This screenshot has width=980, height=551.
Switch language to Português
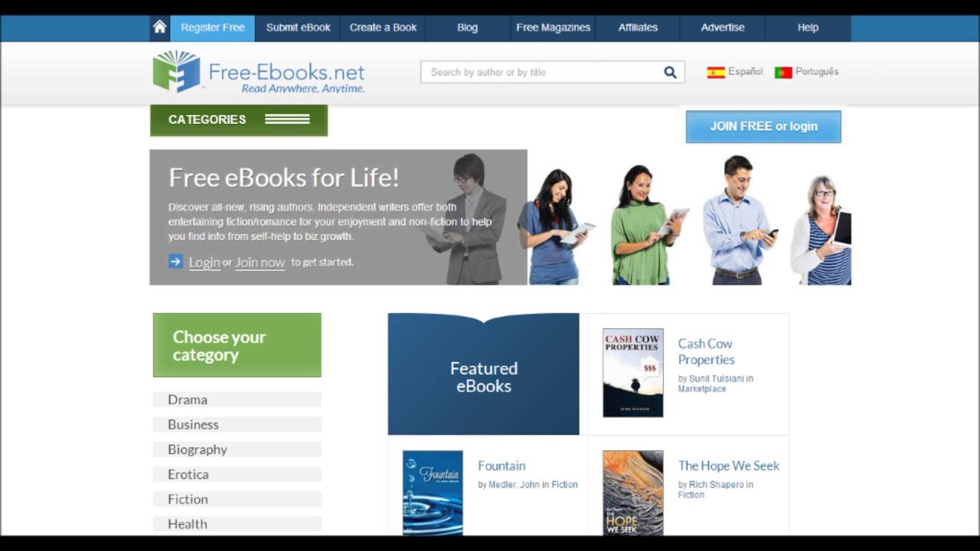(817, 71)
